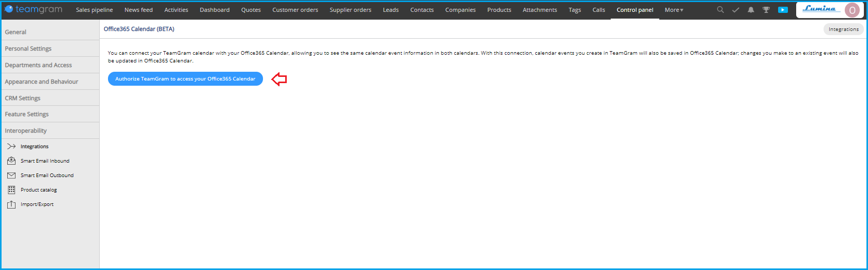This screenshot has width=868, height=270.
Task: Open Attachments
Action: [539, 10]
